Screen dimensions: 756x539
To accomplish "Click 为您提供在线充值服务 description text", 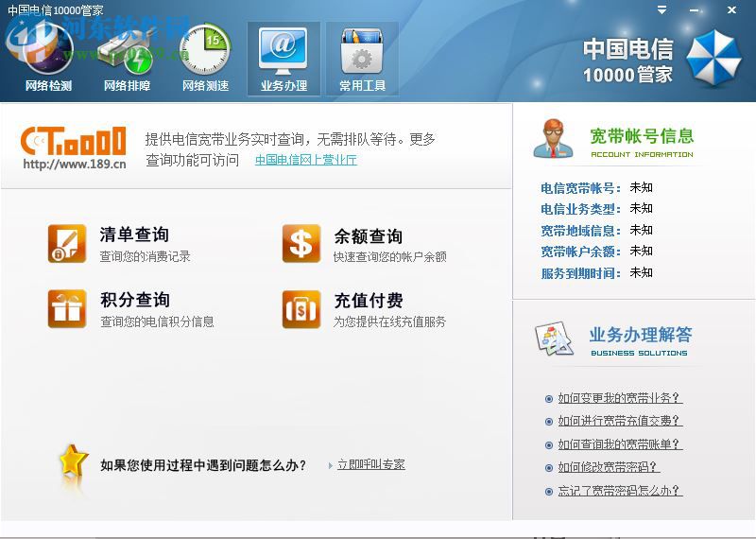I will (389, 322).
